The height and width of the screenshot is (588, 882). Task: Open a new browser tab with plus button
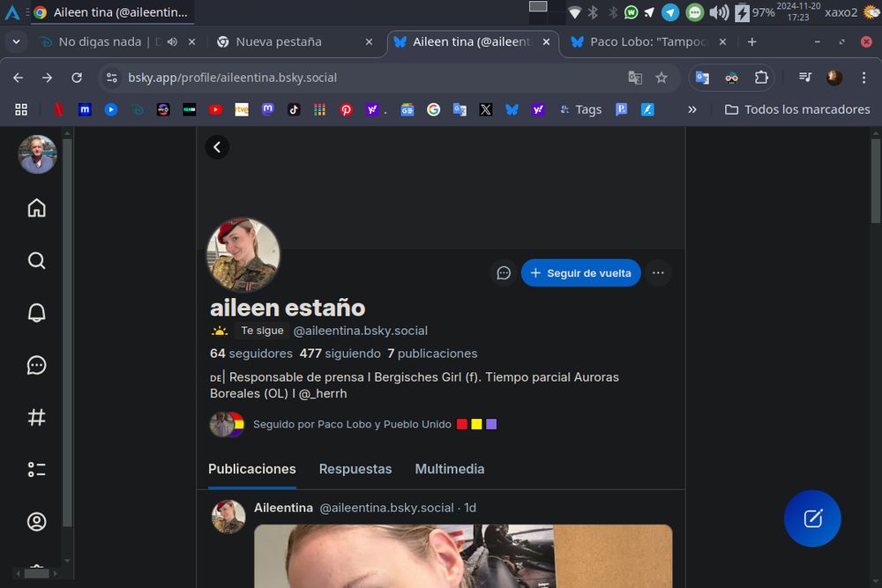pyautogui.click(x=751, y=41)
